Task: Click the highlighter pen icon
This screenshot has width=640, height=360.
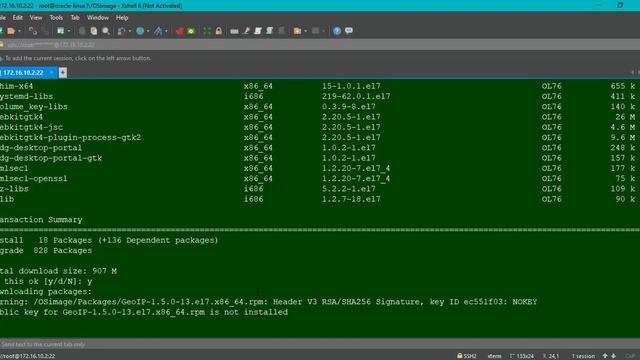Action: [x=246, y=31]
